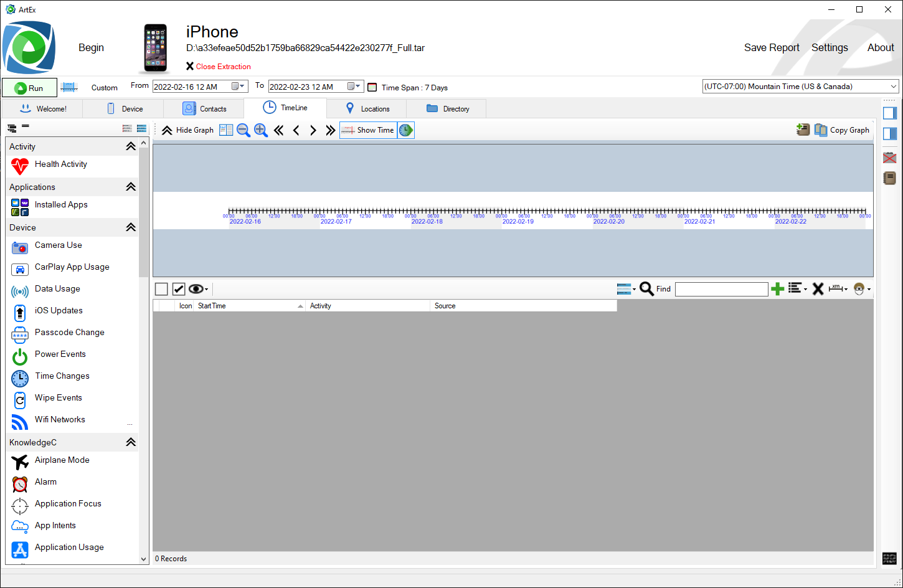Toggle the graph legend list icon
Viewport: 903px width, 588px height.
pyautogui.click(x=226, y=130)
